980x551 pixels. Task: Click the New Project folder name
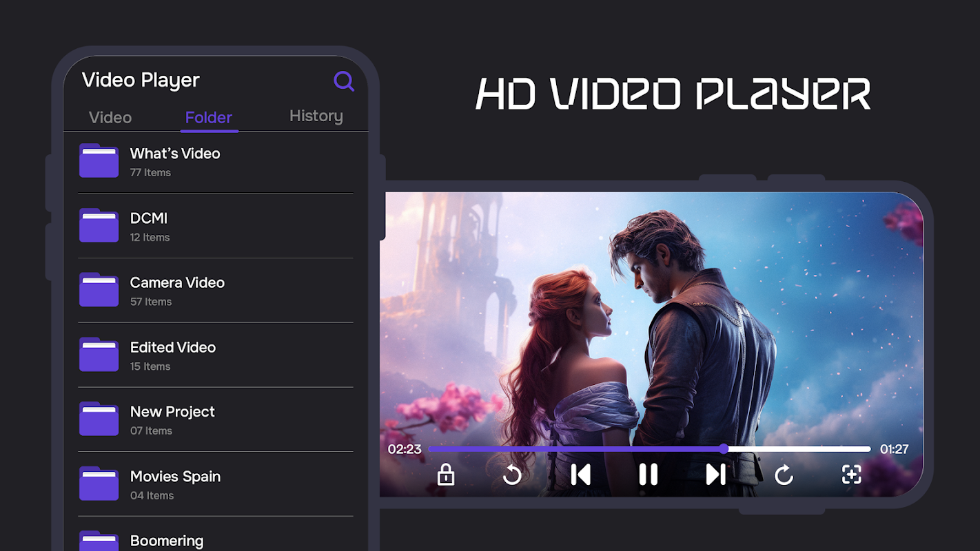point(172,412)
